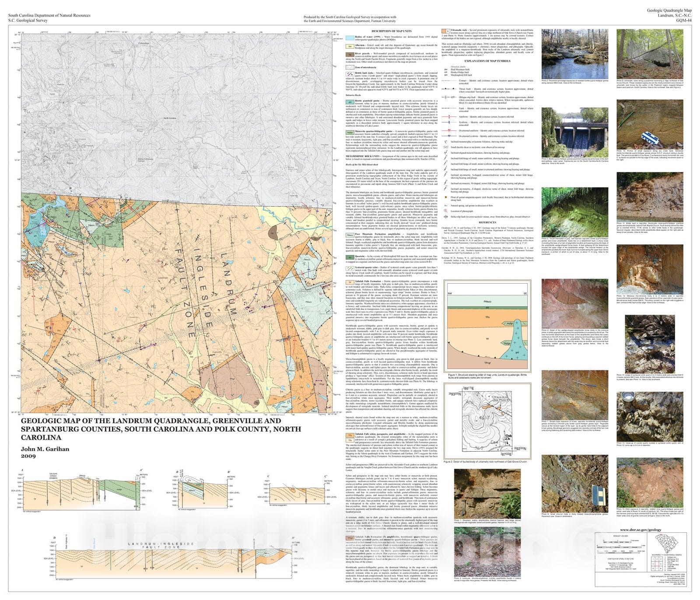Click the Strike-slip fault cross-section symbol
The height and width of the screenshot is (600, 700).
coord(445,217)
